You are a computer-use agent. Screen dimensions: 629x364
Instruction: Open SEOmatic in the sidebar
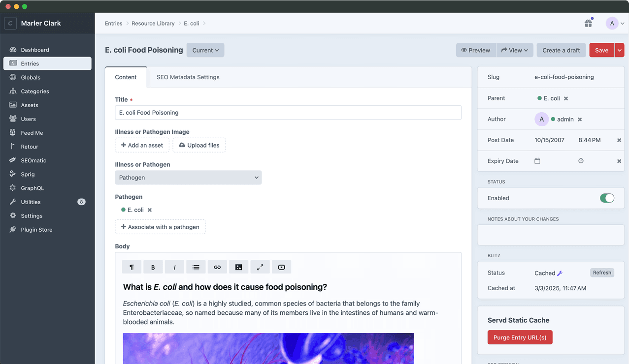(x=33, y=160)
